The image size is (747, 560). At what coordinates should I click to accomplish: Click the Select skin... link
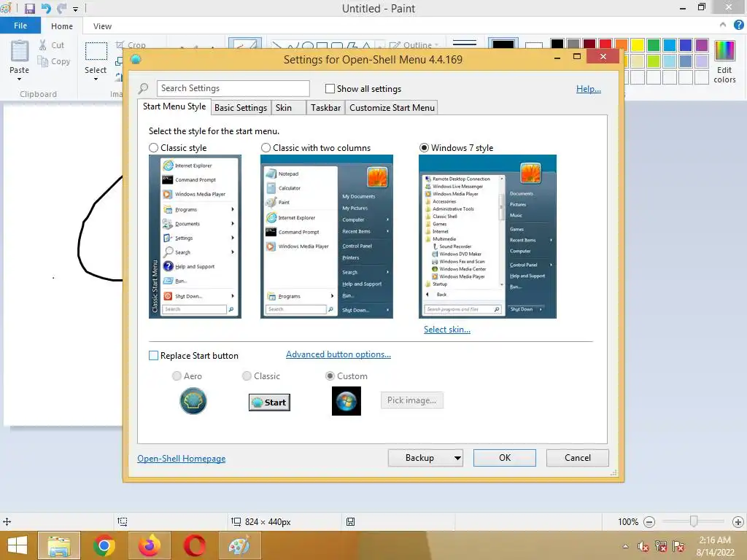[x=447, y=330]
